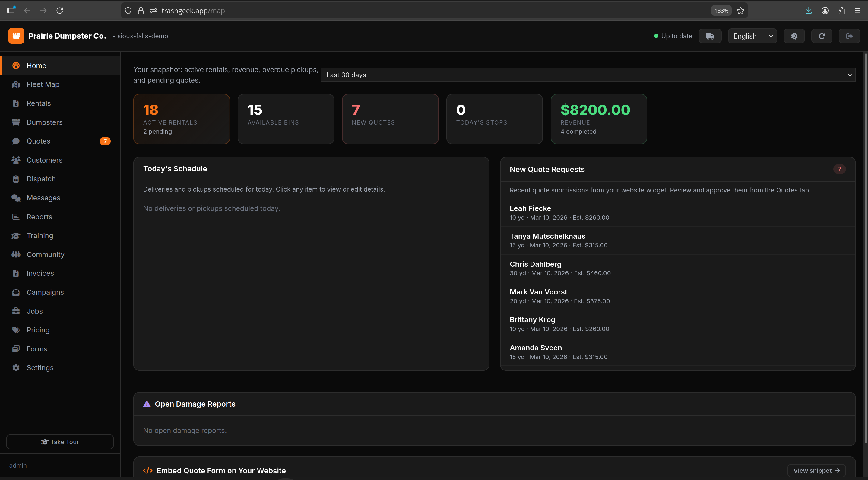This screenshot has height=480, width=868.
Task: Open the Last 30 days date range dropdown
Action: [586, 75]
